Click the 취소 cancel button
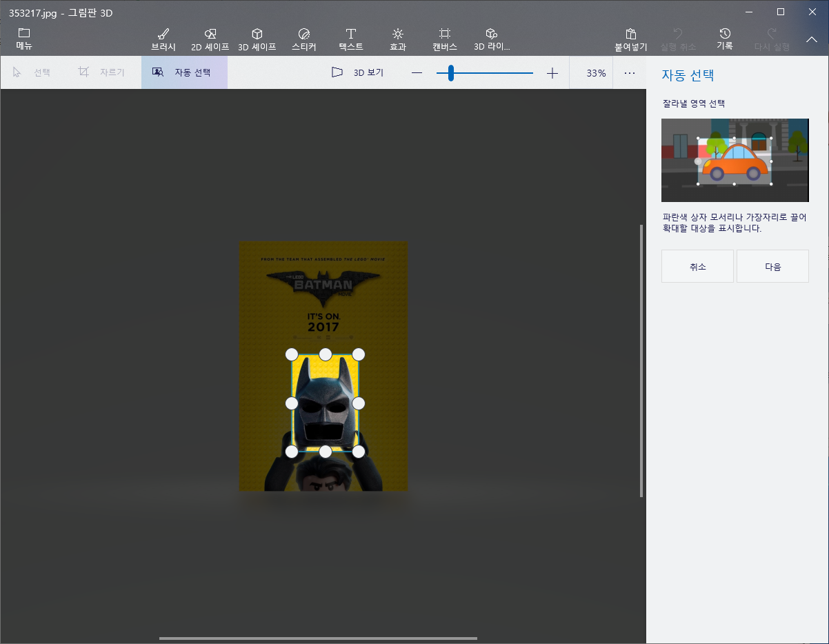Image resolution: width=829 pixels, height=644 pixels. click(x=697, y=267)
